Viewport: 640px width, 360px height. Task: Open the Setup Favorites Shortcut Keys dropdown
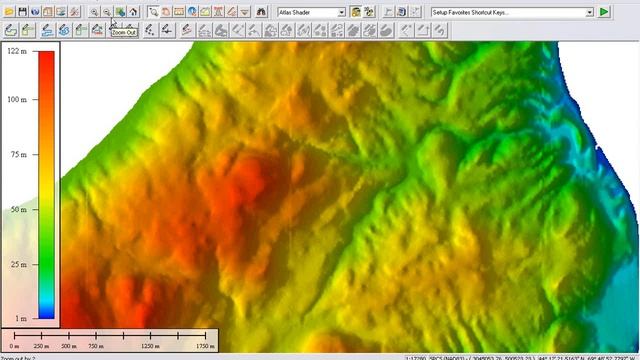tap(589, 13)
